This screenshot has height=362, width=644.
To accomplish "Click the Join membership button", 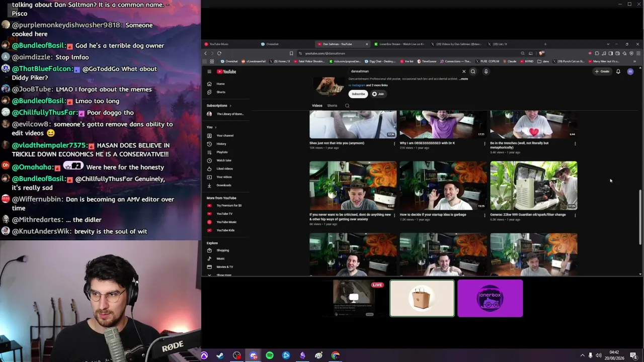I will [x=378, y=94].
